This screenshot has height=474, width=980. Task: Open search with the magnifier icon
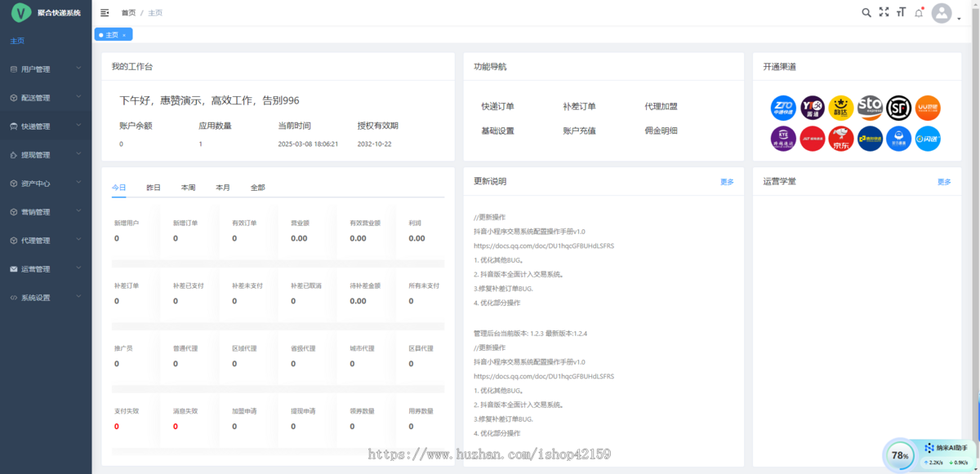866,12
